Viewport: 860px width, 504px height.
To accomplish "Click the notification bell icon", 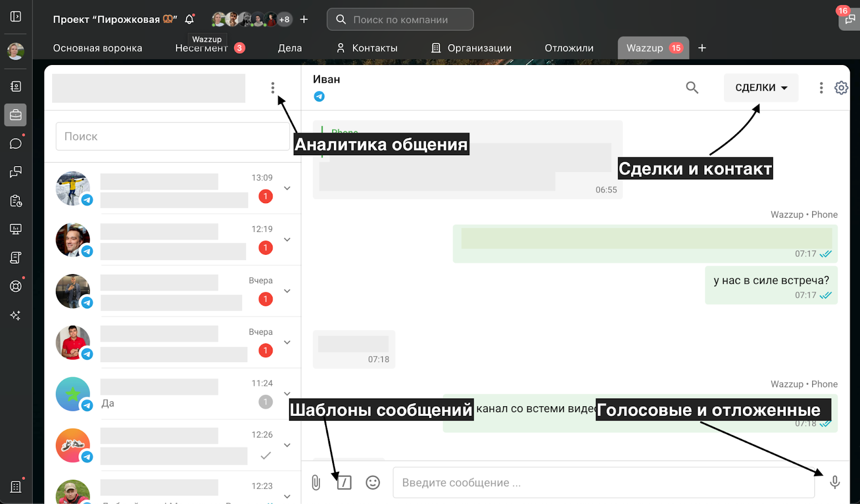I will (189, 19).
